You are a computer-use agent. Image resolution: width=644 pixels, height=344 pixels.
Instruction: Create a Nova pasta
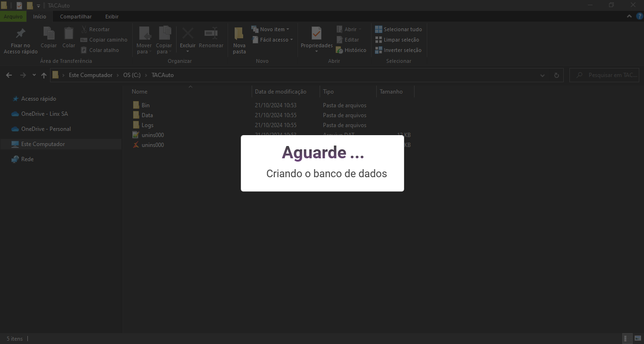[239, 40]
